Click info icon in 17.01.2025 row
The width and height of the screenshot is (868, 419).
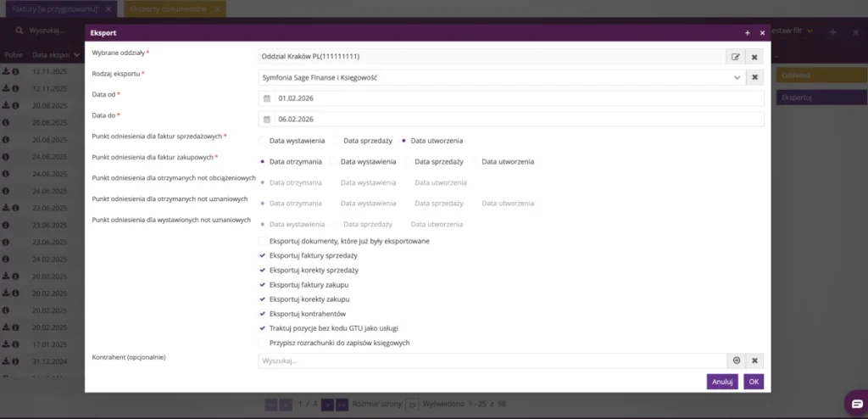tap(15, 344)
